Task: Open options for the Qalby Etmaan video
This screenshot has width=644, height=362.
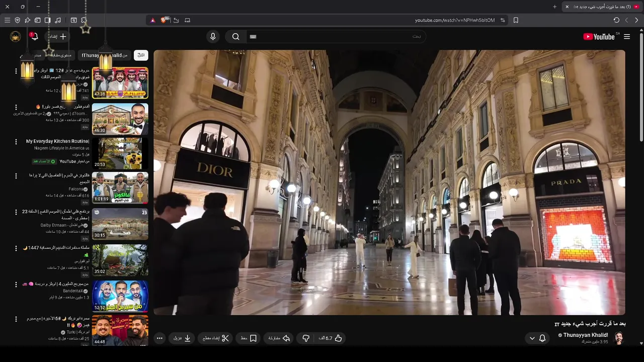Action: coord(16,212)
